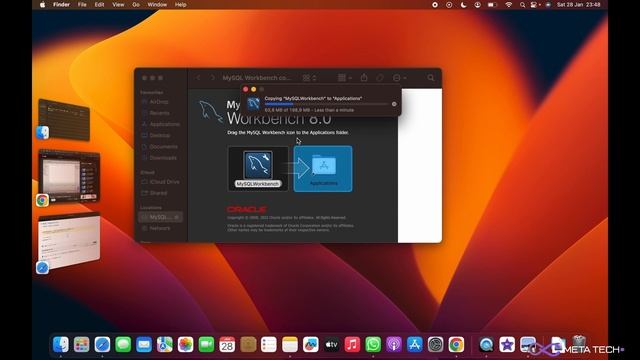
Task: Click the Wi-Fi status icon
Action: point(509,4)
